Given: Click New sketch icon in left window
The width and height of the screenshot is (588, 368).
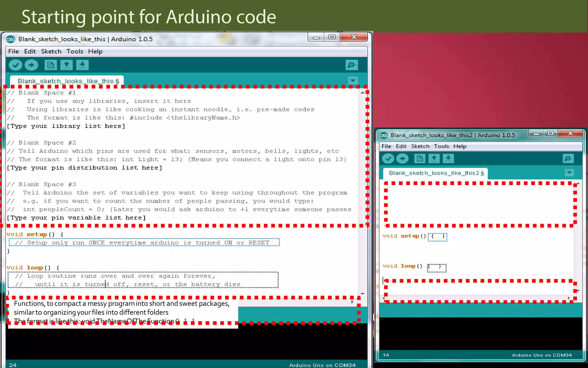Looking at the screenshot, I should (x=51, y=65).
